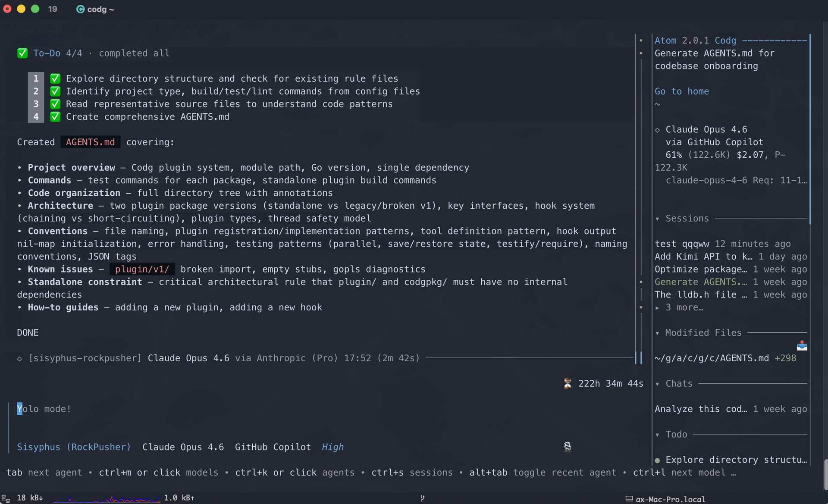828x504 pixels.
Task: Click the +298 change count
Action: click(785, 358)
